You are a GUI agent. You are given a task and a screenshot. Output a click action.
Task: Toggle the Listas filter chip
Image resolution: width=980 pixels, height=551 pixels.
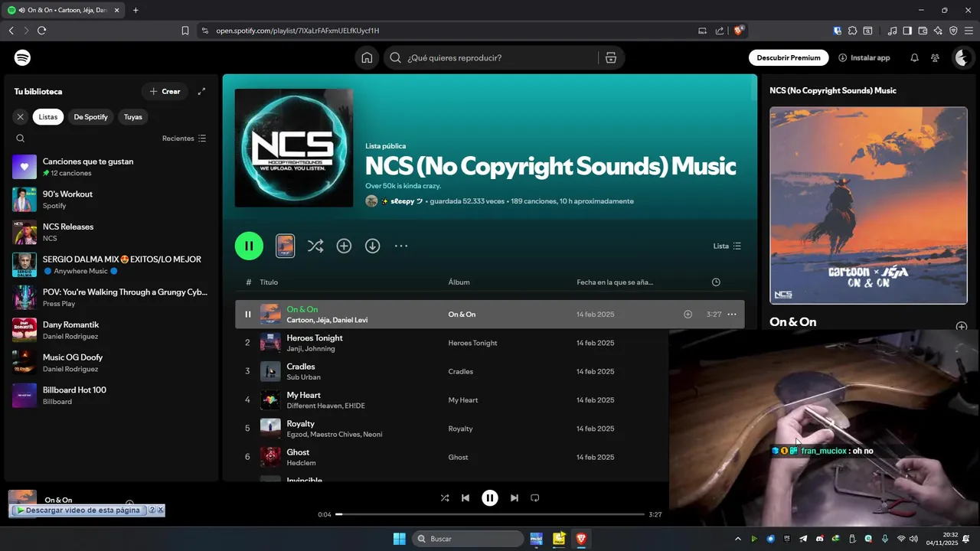[x=48, y=117]
